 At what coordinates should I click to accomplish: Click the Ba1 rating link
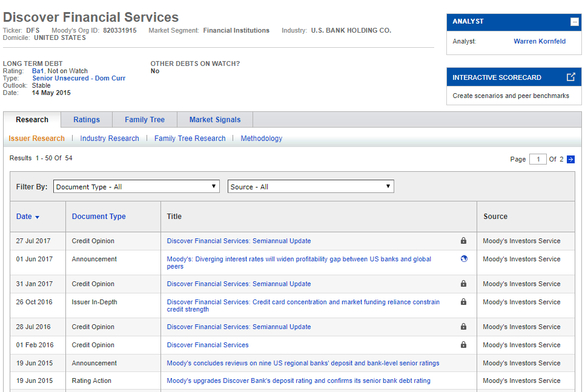pos(38,71)
